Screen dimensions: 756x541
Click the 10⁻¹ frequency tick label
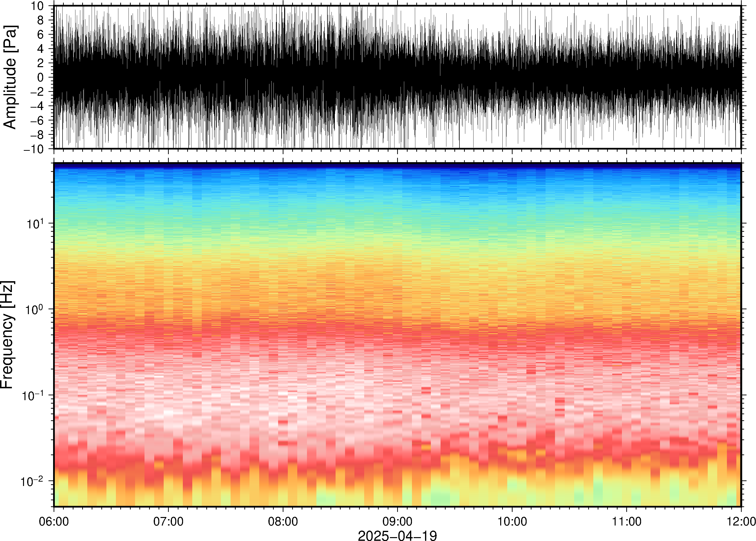pos(32,395)
